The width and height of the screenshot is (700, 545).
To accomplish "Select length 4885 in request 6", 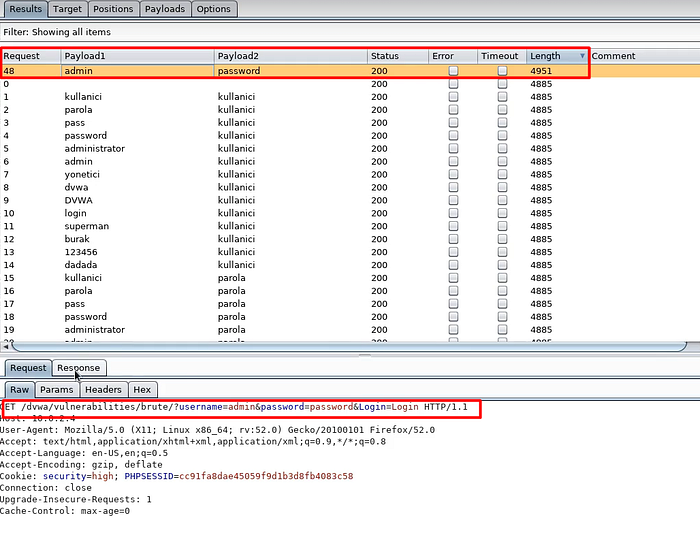I will [541, 162].
